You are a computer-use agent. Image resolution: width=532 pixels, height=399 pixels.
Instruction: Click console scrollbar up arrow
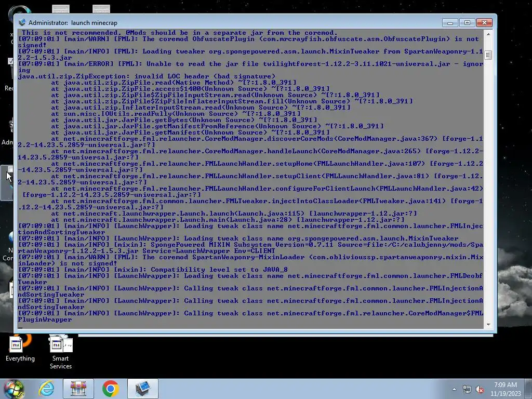(x=488, y=34)
